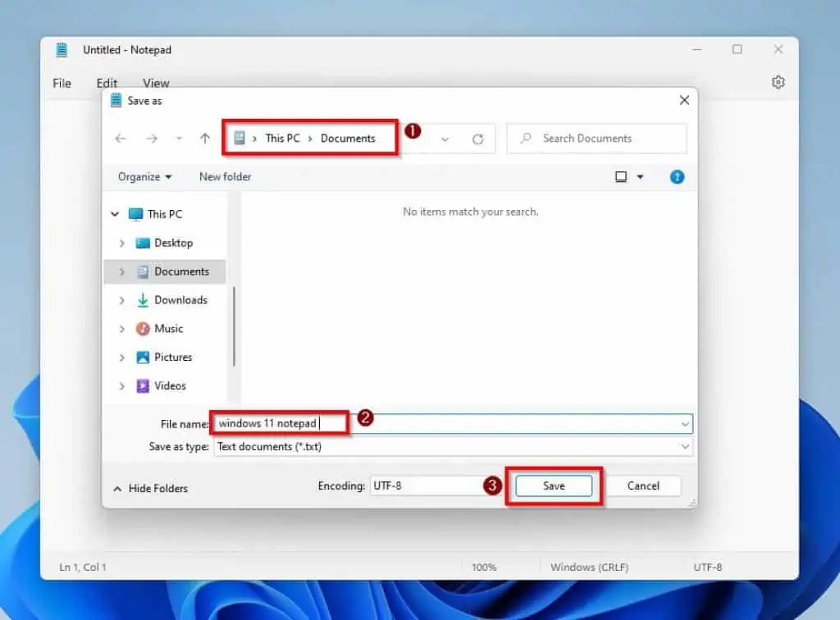Expand the Documents tree node

[x=121, y=272]
